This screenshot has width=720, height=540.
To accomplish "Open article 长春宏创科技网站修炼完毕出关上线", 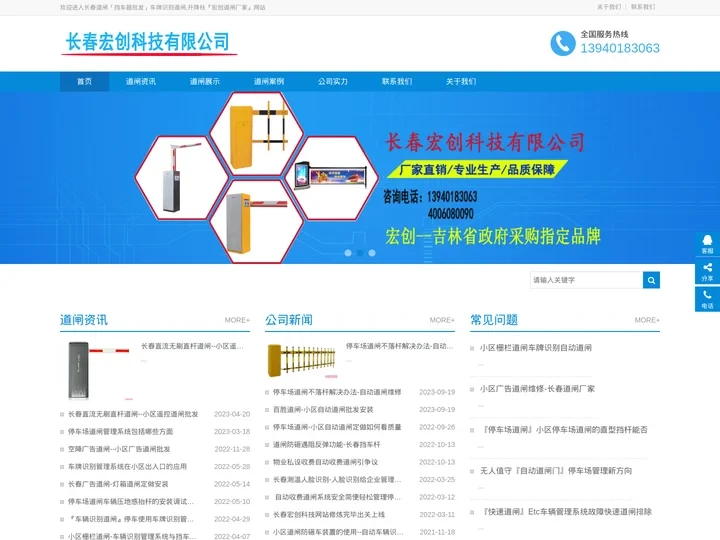I will point(329,515).
